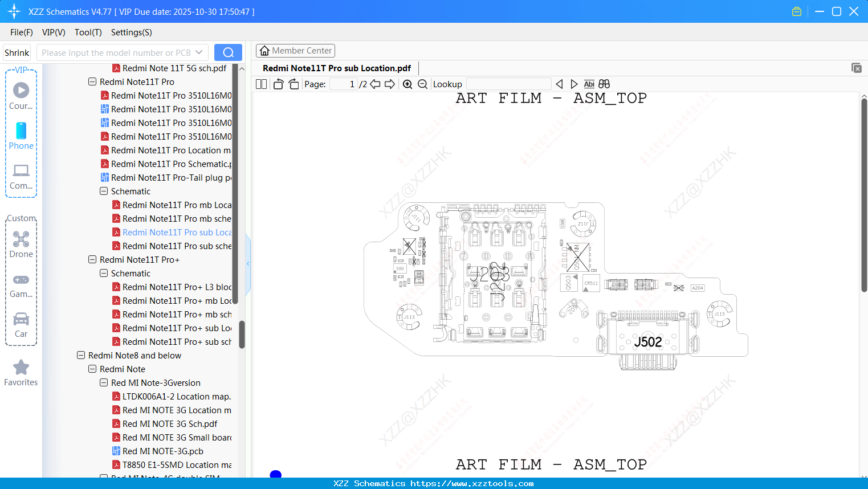Screen dimensions: 868x489
Task: Click the blue search button
Action: [x=228, y=52]
